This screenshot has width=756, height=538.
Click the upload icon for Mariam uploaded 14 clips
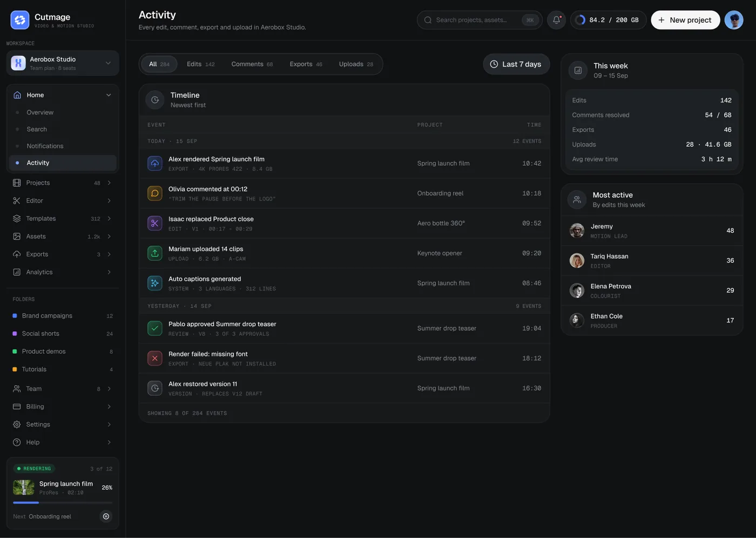(155, 253)
